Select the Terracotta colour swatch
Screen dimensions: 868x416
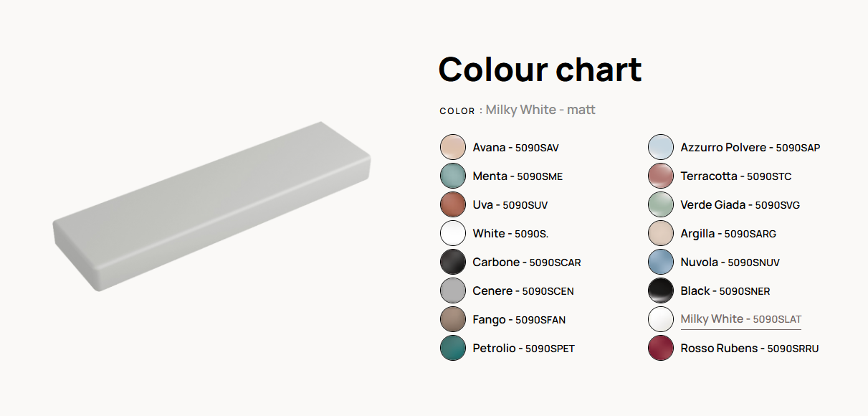pos(661,176)
